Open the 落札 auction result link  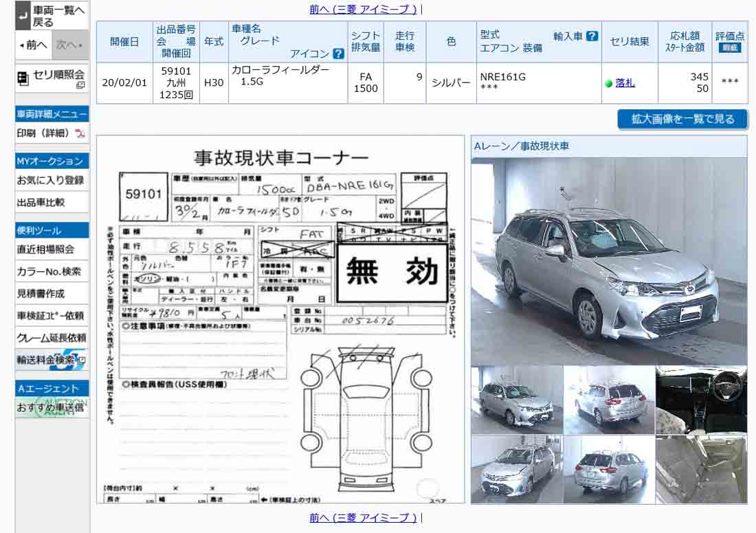click(x=625, y=83)
